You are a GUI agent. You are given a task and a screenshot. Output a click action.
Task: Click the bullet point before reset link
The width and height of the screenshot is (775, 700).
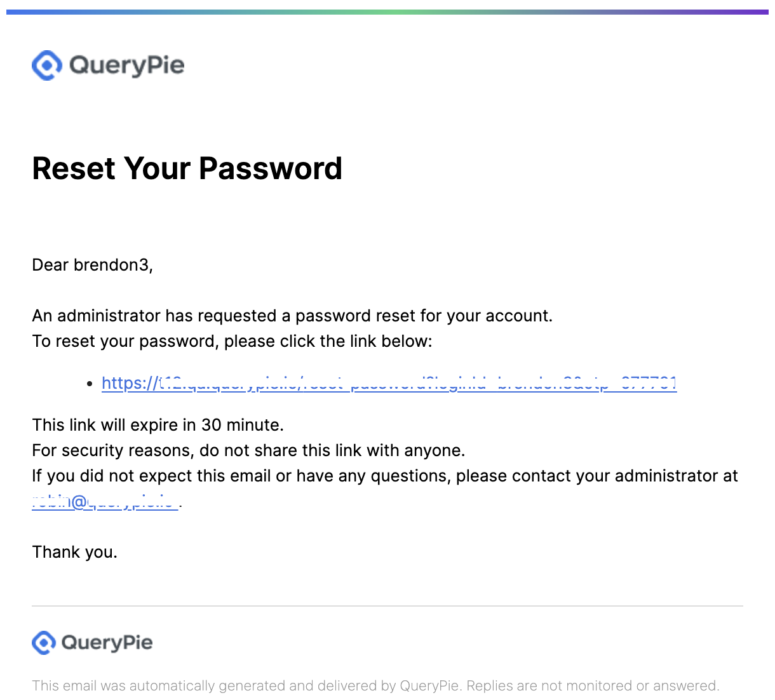click(90, 384)
